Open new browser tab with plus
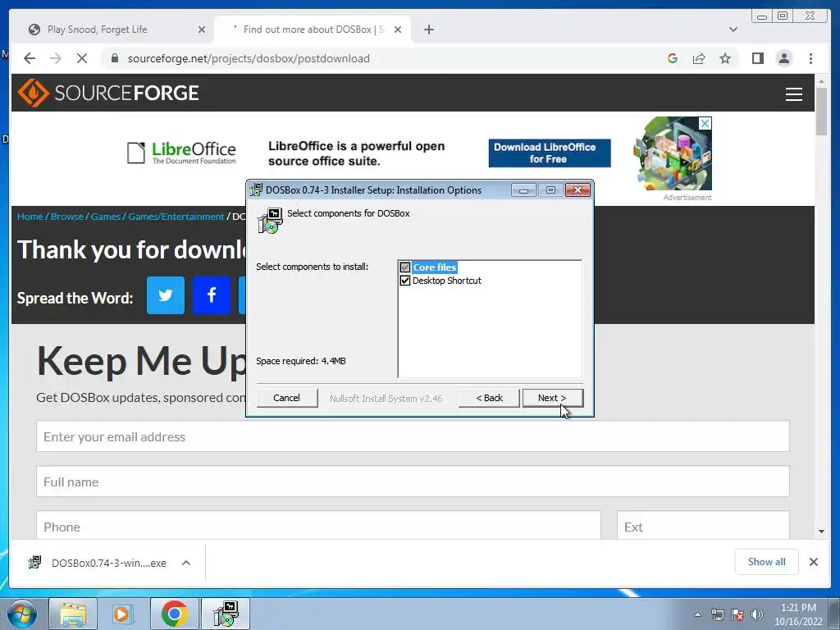This screenshot has width=840, height=630. pyautogui.click(x=428, y=30)
